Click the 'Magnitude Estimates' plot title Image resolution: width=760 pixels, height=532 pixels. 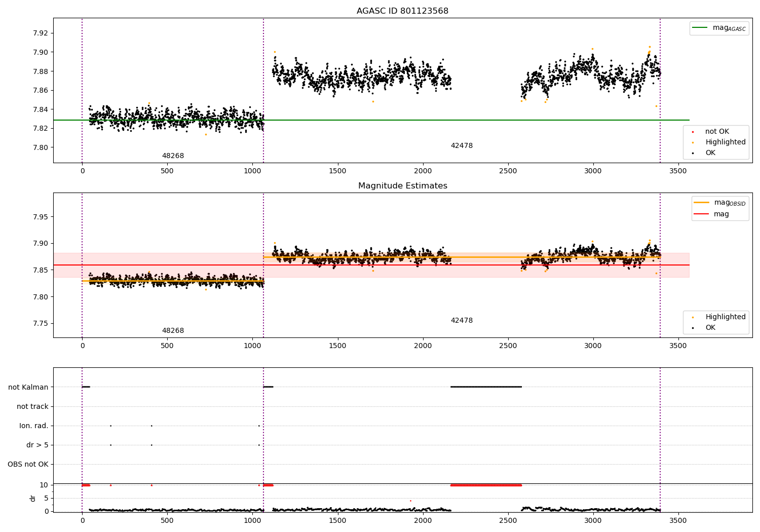[402, 186]
